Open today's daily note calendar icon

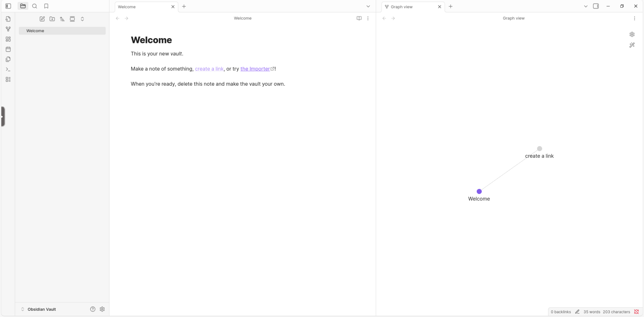click(8, 49)
